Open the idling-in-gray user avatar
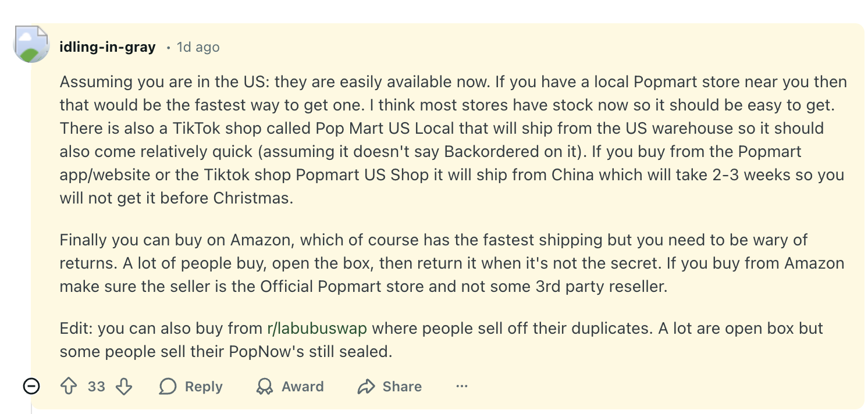 (x=31, y=45)
